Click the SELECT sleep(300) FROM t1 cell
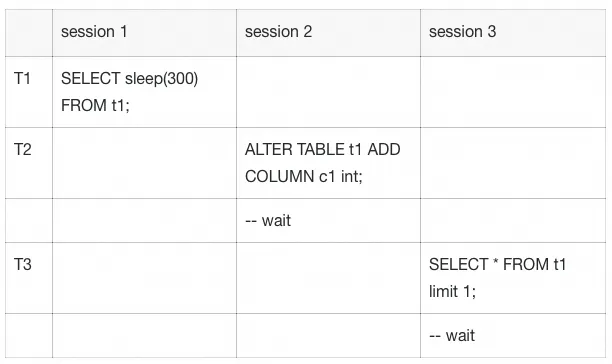Screen dimensions: 612x364 (144, 92)
